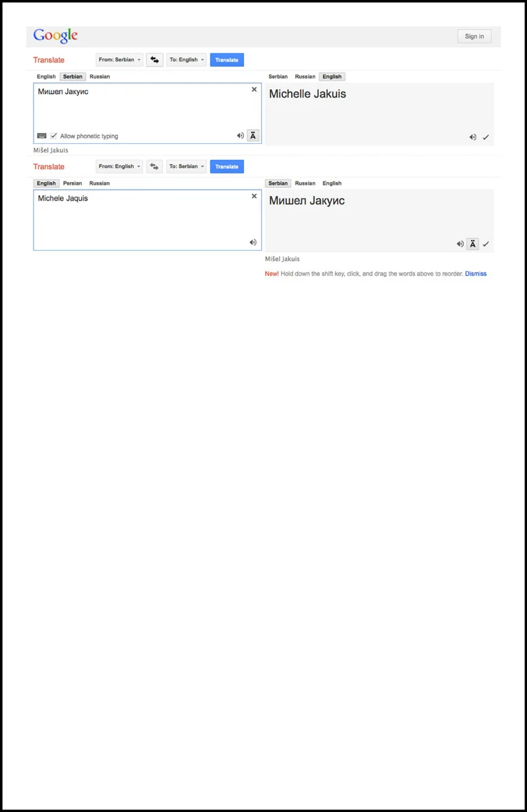The height and width of the screenshot is (812, 527).
Task: Select Russian source tab in the top translator
Action: (x=100, y=77)
